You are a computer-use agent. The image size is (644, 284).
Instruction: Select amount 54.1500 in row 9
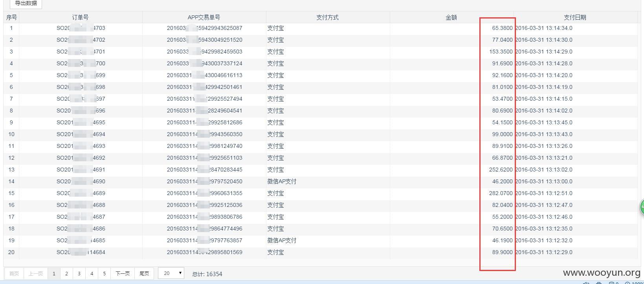pyautogui.click(x=502, y=122)
